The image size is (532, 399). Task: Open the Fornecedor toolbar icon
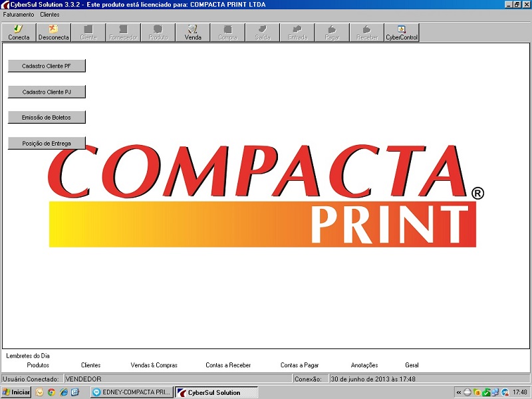pyautogui.click(x=123, y=33)
